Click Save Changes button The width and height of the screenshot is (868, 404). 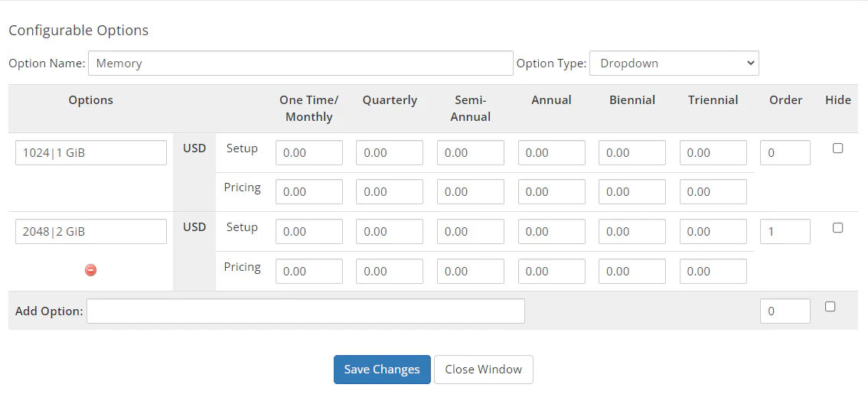382,369
